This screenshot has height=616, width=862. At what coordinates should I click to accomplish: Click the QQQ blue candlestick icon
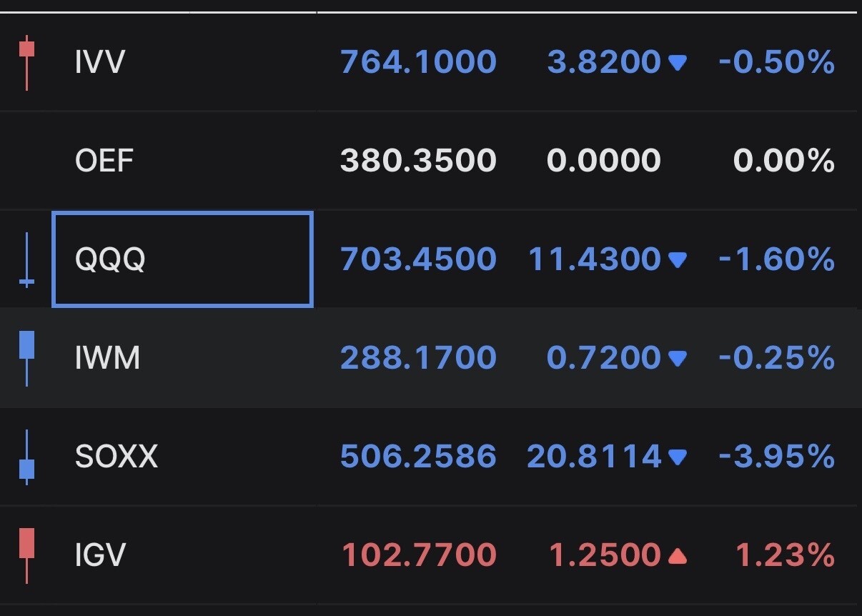tap(26, 260)
